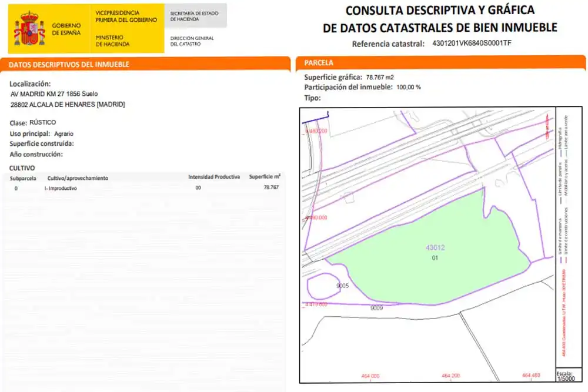Click the MINISTERIO DE HACIENDA label
The image size is (588, 392).
tap(112, 41)
